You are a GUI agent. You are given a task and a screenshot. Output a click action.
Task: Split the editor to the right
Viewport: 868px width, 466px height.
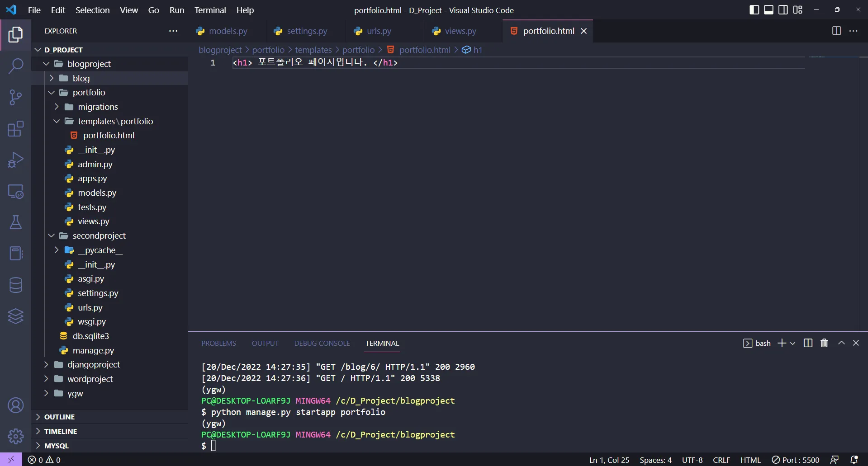coord(836,31)
